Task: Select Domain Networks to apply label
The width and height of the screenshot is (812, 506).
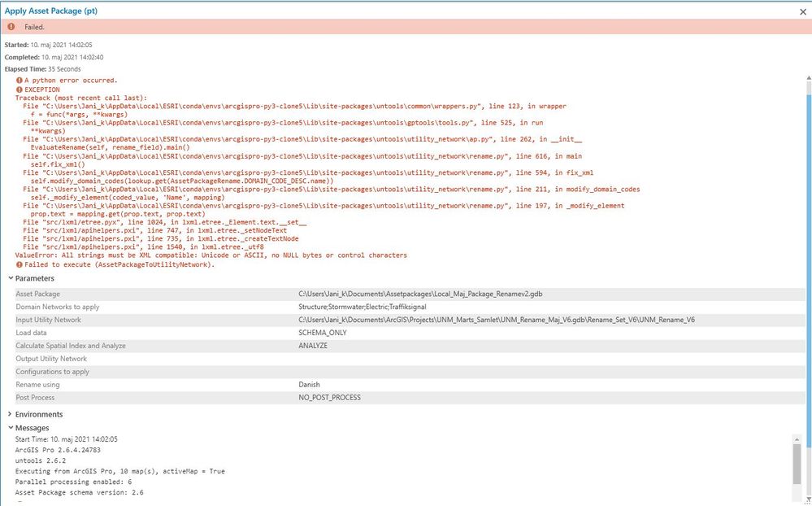Action: coord(58,307)
